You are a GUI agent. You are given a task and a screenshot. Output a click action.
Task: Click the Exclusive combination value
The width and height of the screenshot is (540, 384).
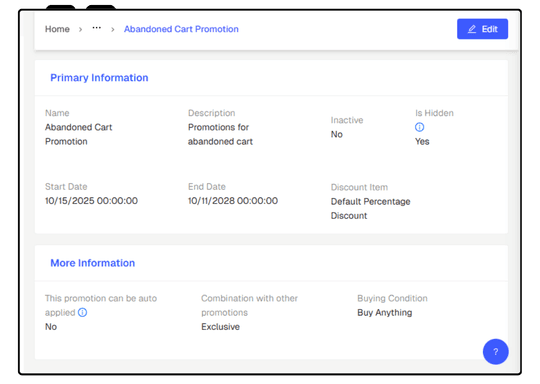coord(220,327)
